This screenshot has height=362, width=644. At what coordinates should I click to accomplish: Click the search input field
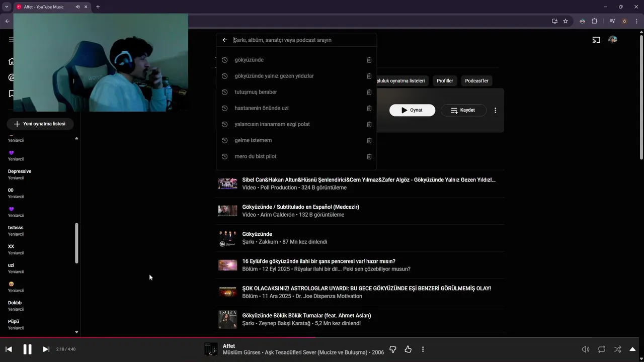[302, 40]
